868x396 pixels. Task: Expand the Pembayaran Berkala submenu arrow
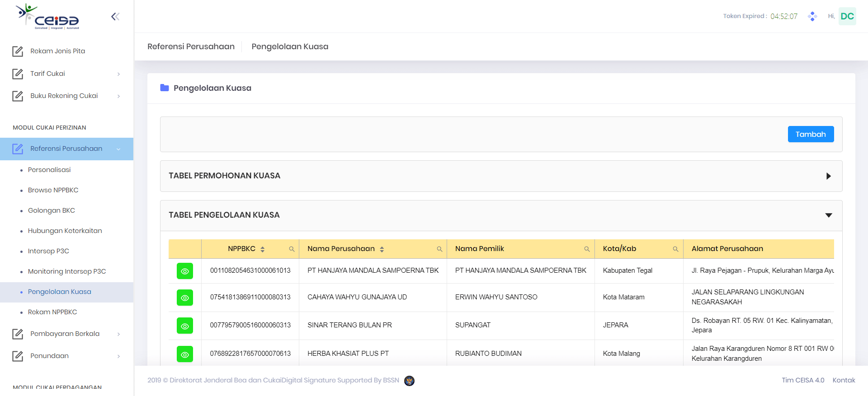[x=118, y=334]
